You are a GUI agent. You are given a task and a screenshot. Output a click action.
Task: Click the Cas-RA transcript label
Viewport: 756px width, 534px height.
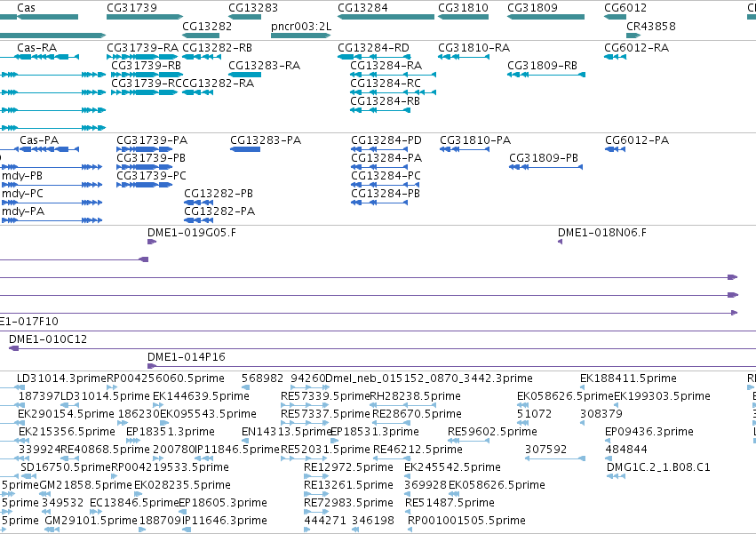click(x=36, y=48)
